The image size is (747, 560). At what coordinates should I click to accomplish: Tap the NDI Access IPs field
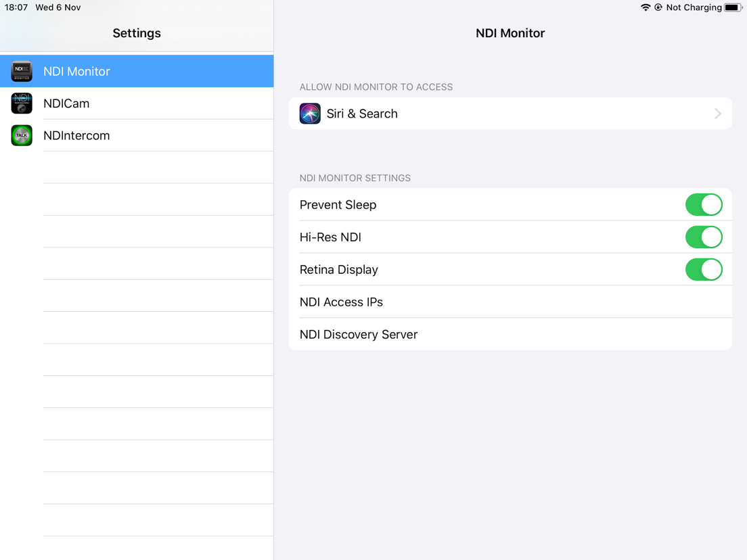click(510, 302)
